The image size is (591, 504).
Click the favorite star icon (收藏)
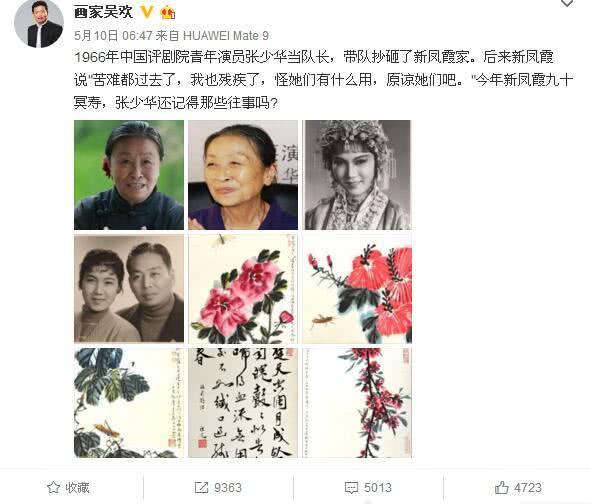54,487
